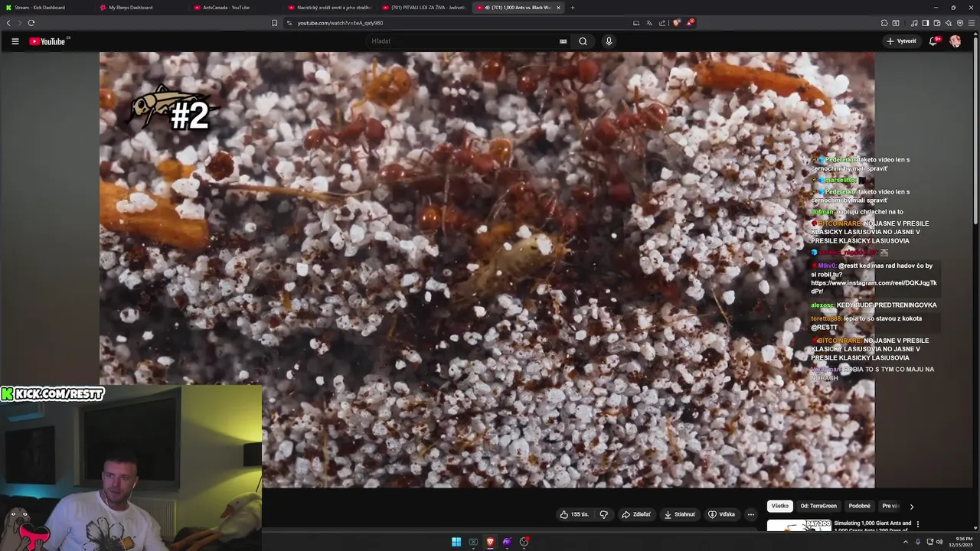Click the Stiahnuť download button
This screenshot has height=551, width=980.
680,514
